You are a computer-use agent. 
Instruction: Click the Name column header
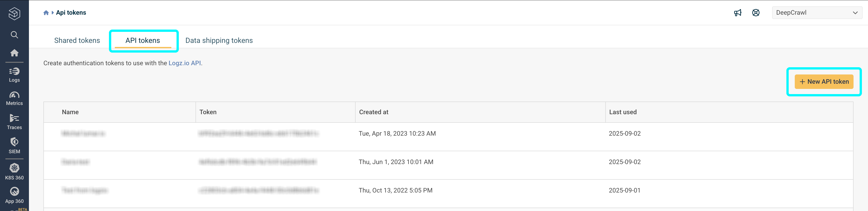coord(70,112)
